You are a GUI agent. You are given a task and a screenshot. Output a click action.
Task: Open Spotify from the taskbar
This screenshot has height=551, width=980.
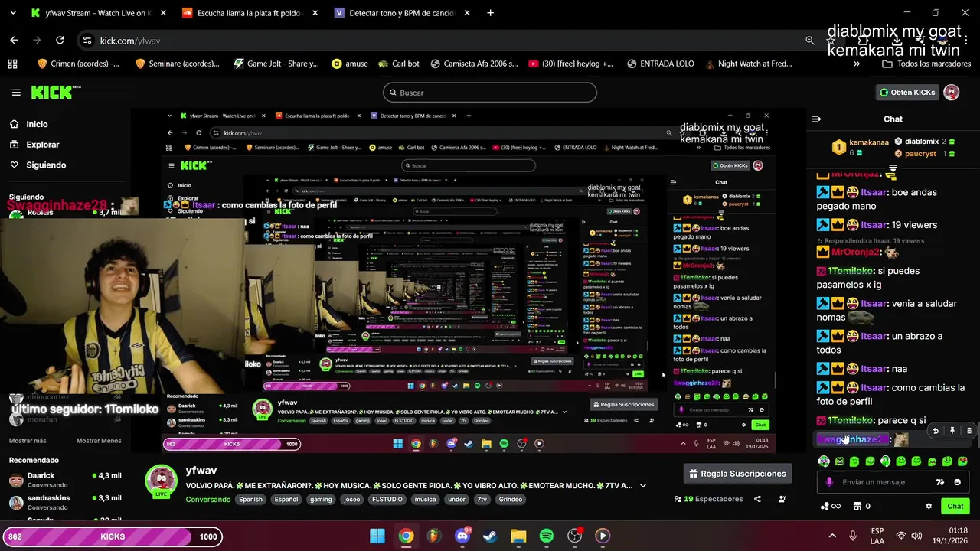pos(547,536)
